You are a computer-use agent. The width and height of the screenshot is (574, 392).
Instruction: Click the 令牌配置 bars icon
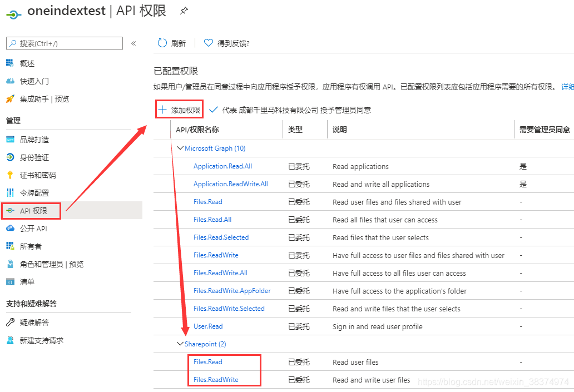[x=10, y=192]
